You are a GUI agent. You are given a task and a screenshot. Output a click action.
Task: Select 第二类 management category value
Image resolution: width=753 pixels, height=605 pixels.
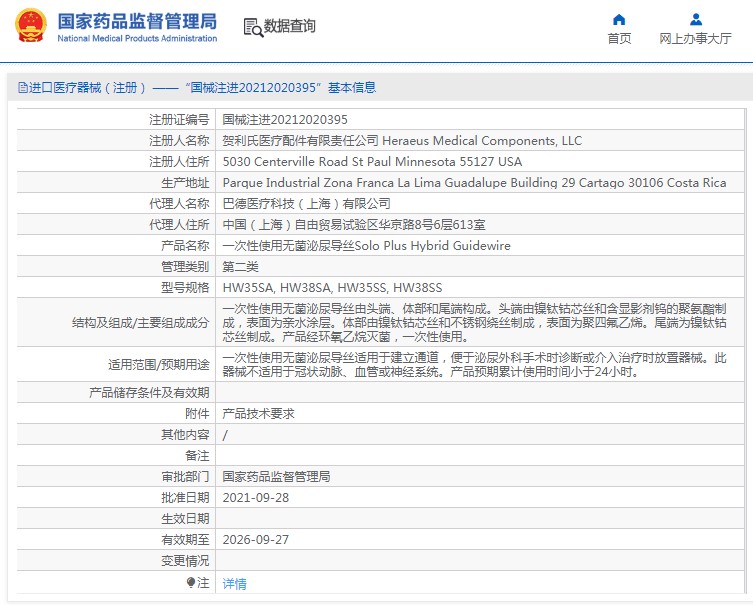pos(241,266)
